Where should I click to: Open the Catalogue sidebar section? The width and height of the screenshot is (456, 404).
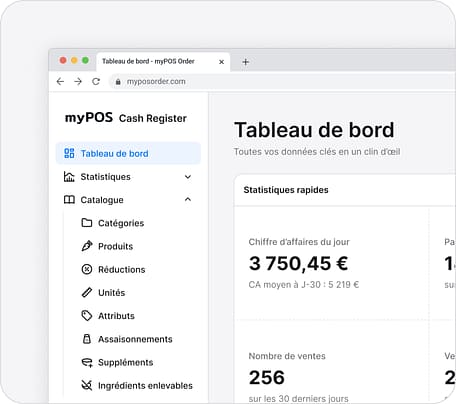(x=128, y=200)
